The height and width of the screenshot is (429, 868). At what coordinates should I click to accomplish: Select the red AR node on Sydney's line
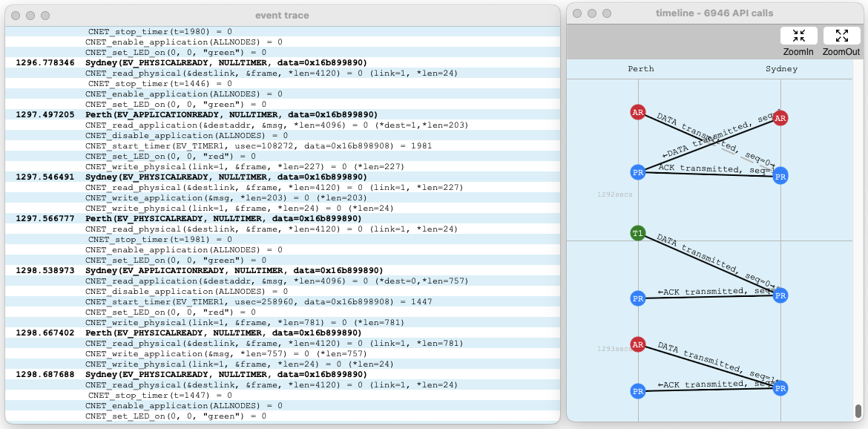780,118
